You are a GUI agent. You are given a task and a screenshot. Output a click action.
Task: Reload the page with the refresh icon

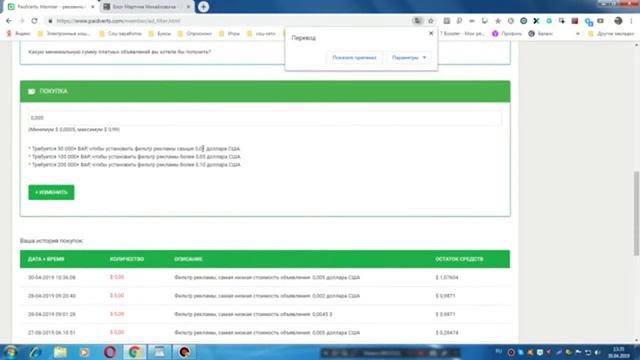point(34,21)
